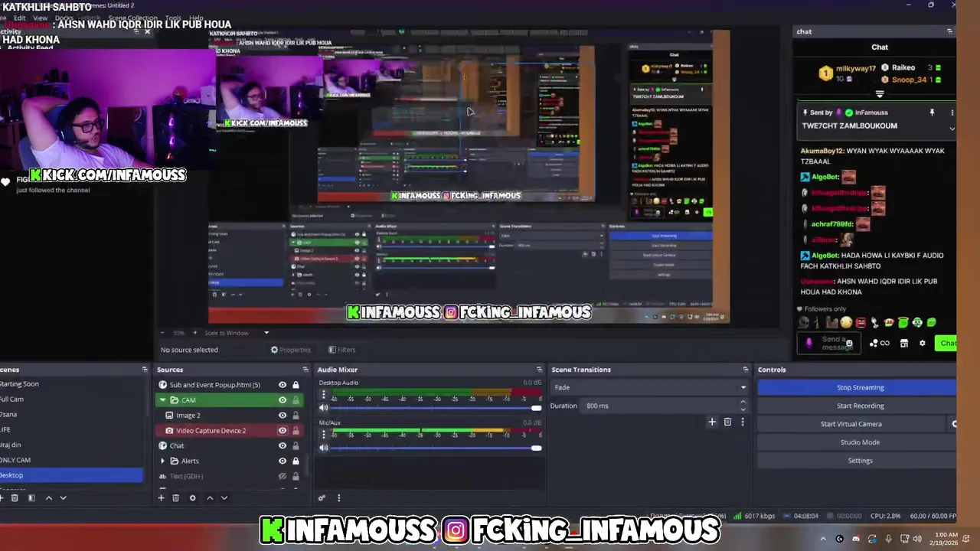The height and width of the screenshot is (551, 980).
Task: Pop out the Audio Mixer dock icon
Action: coord(539,370)
